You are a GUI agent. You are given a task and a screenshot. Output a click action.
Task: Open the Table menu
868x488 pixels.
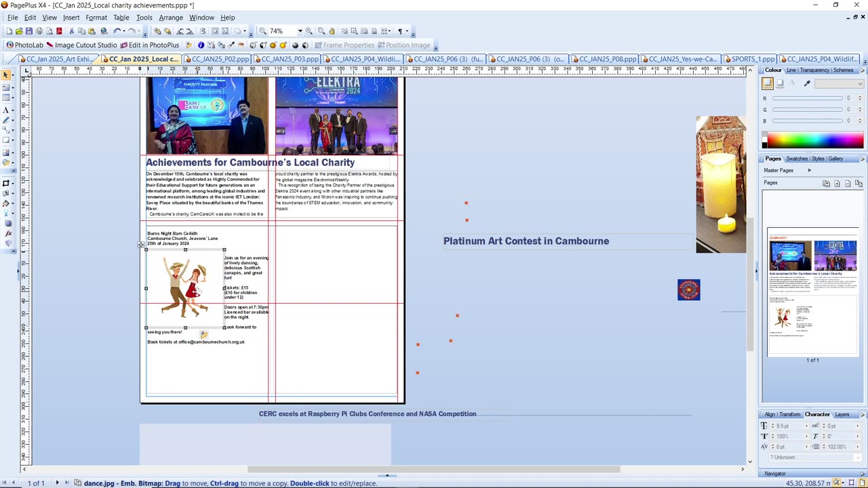click(x=121, y=18)
